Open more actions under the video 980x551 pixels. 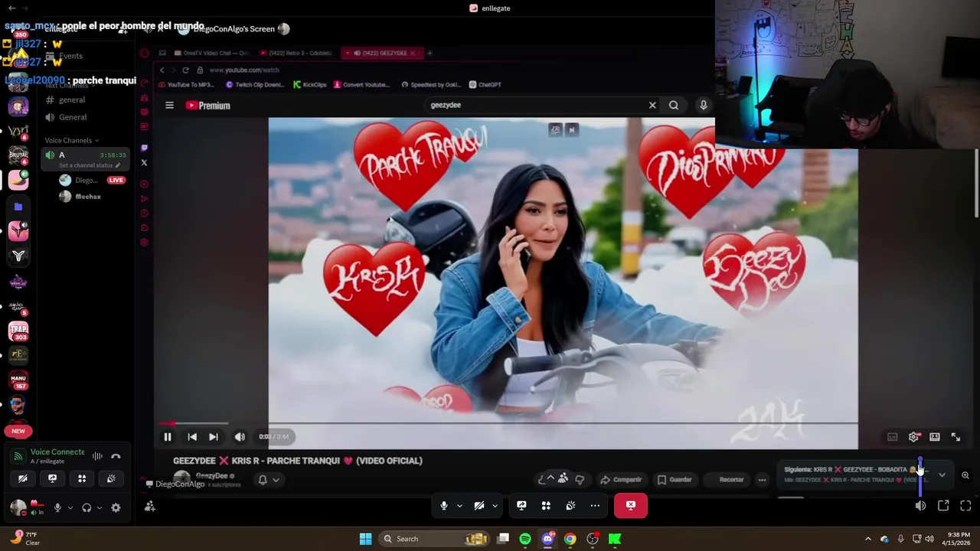pos(762,480)
